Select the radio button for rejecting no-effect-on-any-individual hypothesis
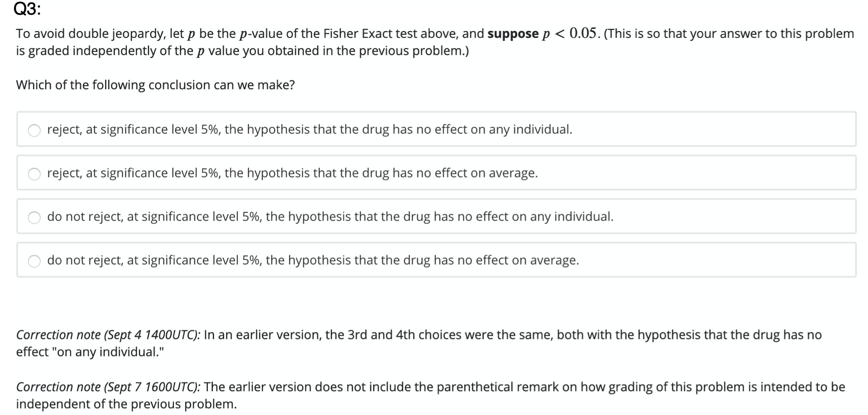The image size is (868, 415). (35, 130)
